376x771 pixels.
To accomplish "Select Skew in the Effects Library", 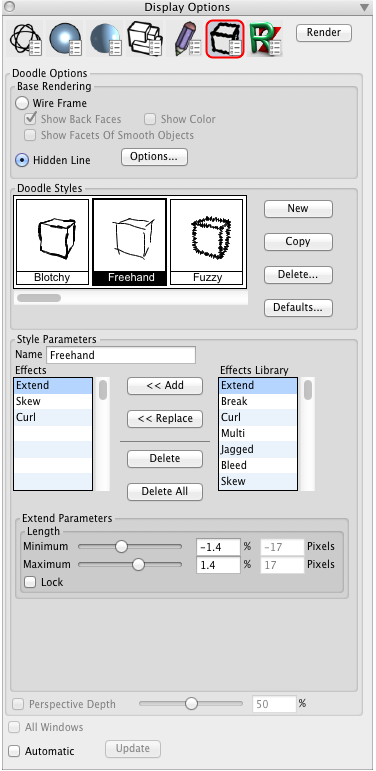I will click(x=258, y=481).
